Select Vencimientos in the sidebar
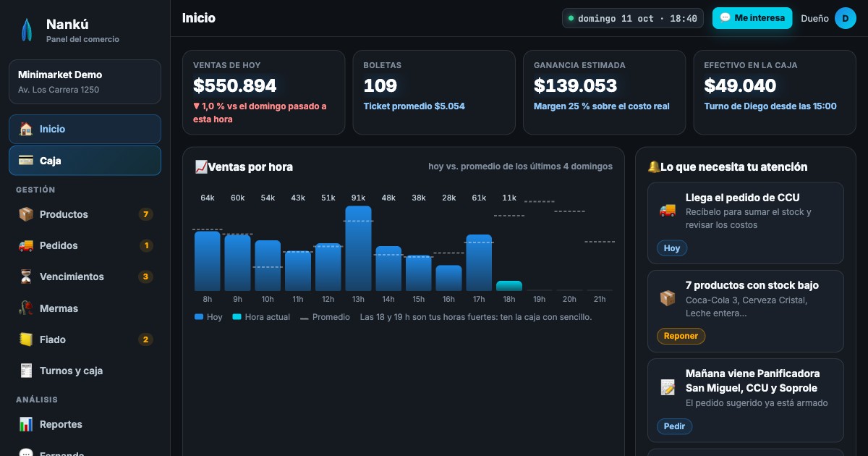The image size is (868, 456). click(85, 276)
